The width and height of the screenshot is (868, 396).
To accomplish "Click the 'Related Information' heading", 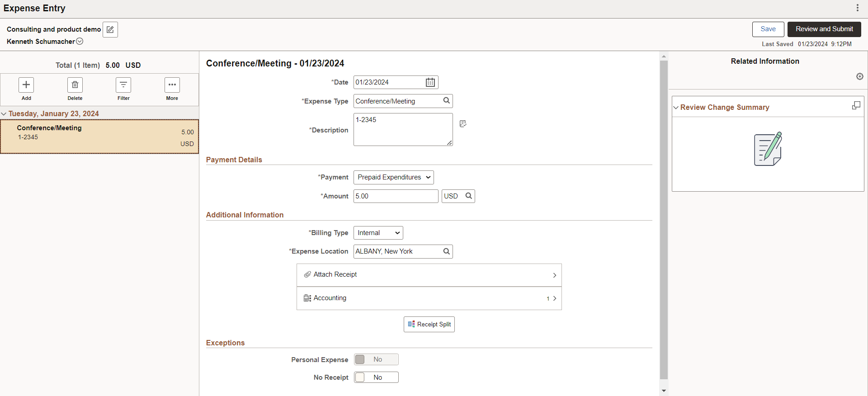I will [765, 61].
